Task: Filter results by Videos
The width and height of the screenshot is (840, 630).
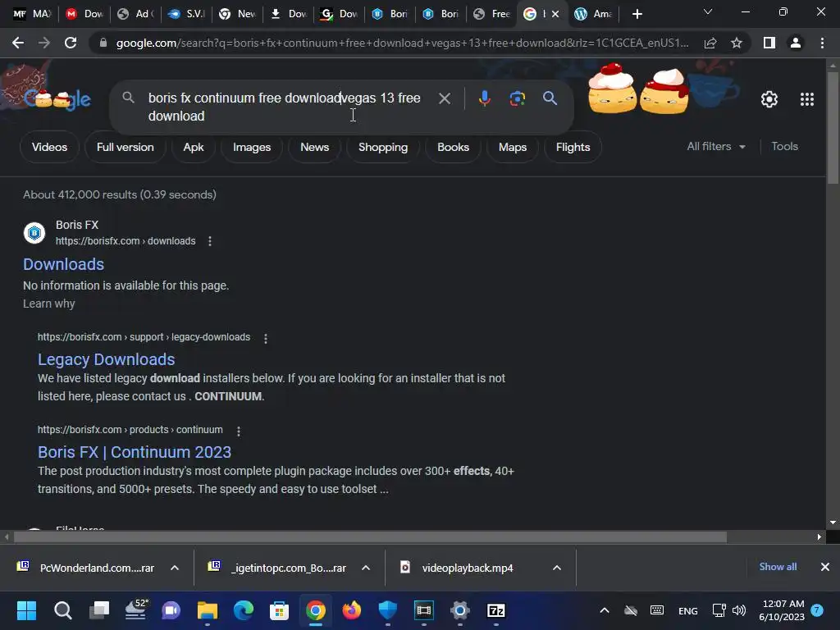Action: coord(49,147)
